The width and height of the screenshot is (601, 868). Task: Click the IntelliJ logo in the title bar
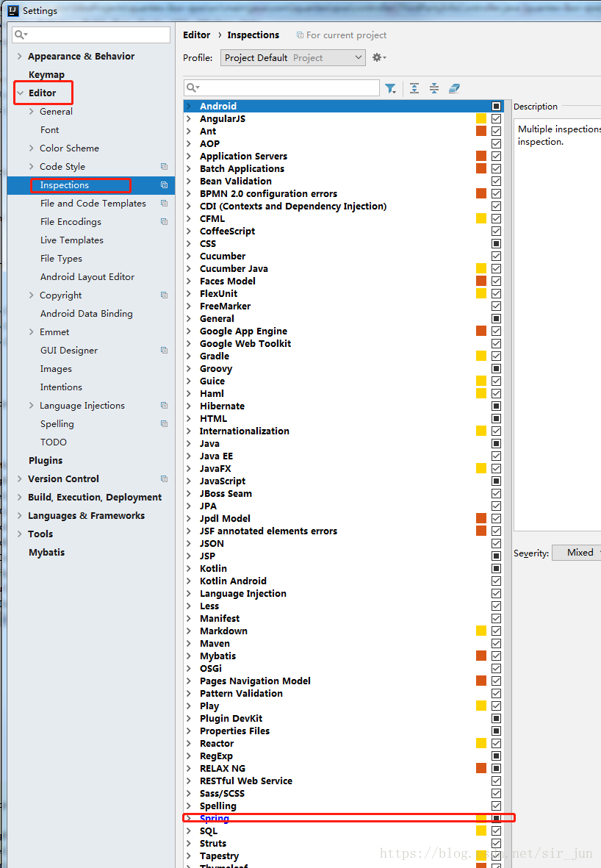(x=13, y=10)
